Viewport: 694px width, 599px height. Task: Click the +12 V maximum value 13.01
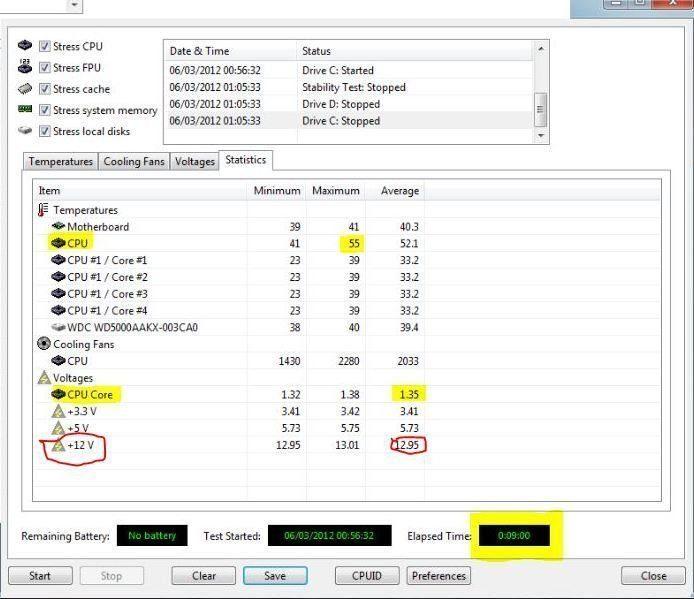tap(347, 445)
